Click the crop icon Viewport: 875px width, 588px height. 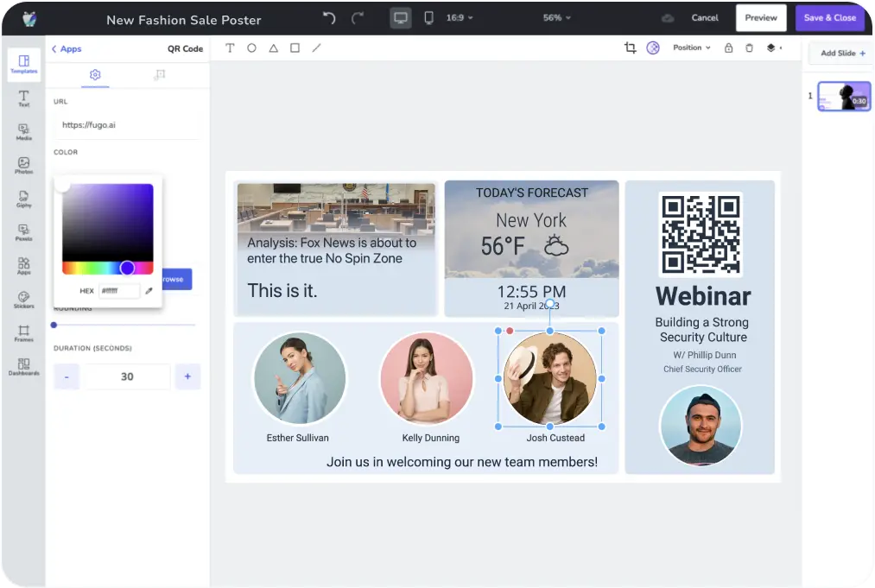630,48
